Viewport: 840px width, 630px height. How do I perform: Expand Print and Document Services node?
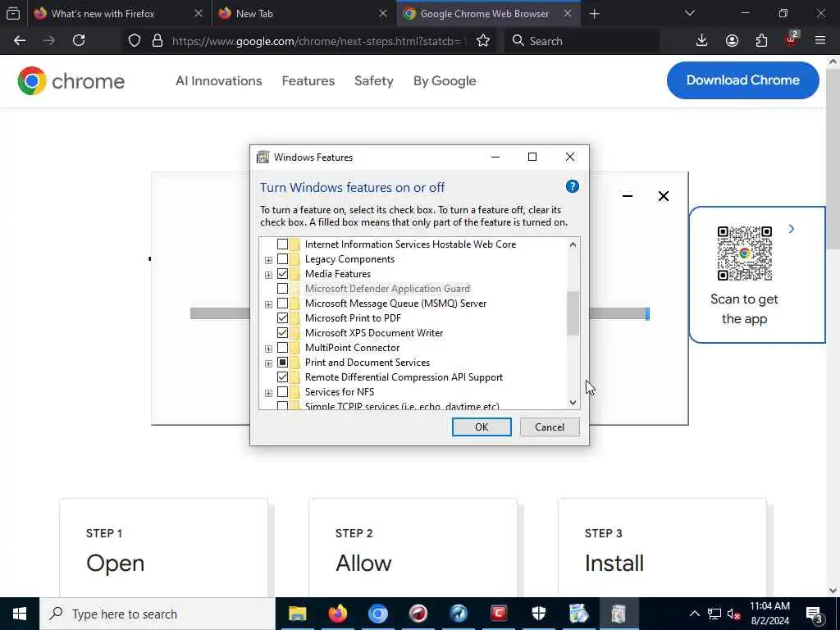click(268, 363)
